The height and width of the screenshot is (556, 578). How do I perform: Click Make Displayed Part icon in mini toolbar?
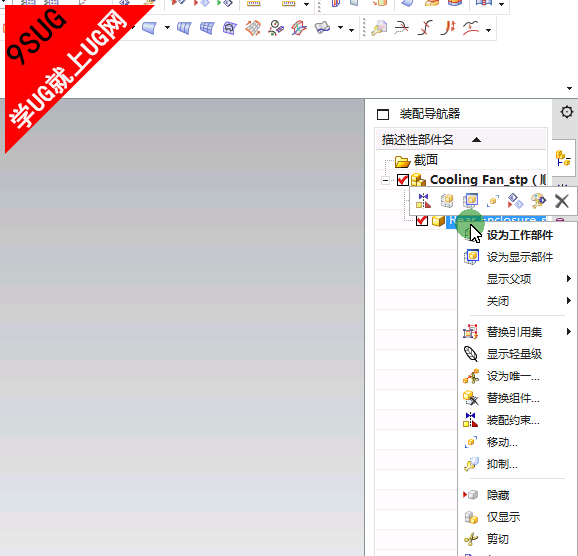470,201
